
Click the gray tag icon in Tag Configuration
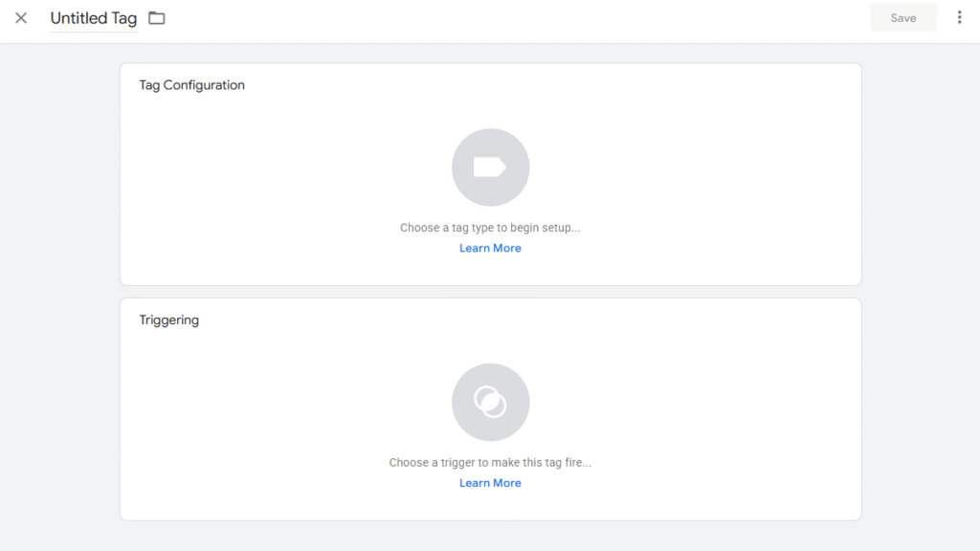[x=490, y=167]
